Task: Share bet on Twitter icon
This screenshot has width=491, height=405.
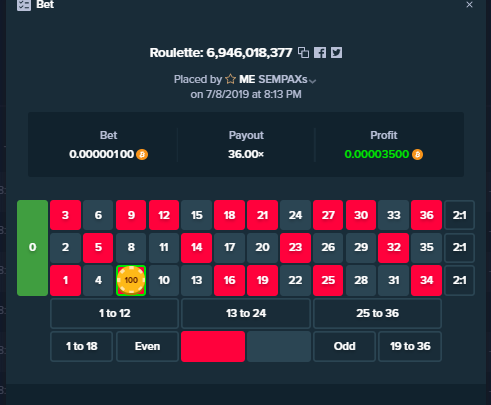Action: [x=336, y=53]
